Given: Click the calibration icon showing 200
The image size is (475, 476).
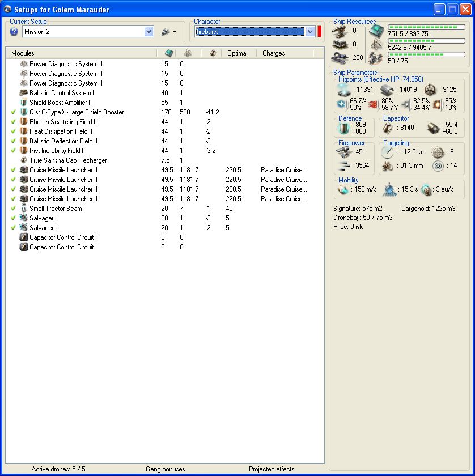Looking at the screenshot, I should 340,57.
